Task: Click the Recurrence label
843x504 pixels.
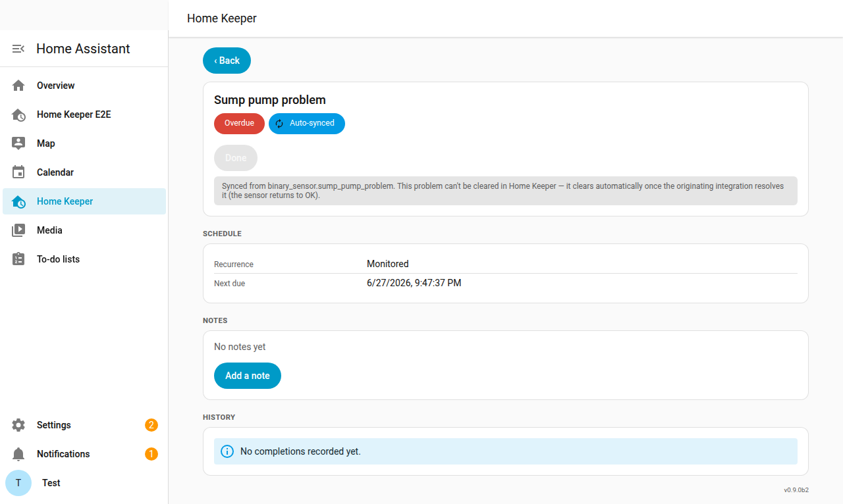Action: [x=234, y=265]
